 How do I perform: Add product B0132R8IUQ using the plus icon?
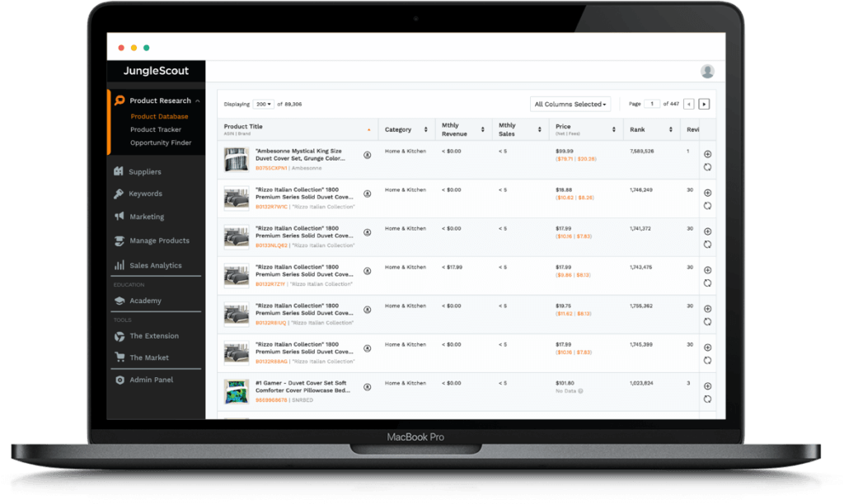707,309
